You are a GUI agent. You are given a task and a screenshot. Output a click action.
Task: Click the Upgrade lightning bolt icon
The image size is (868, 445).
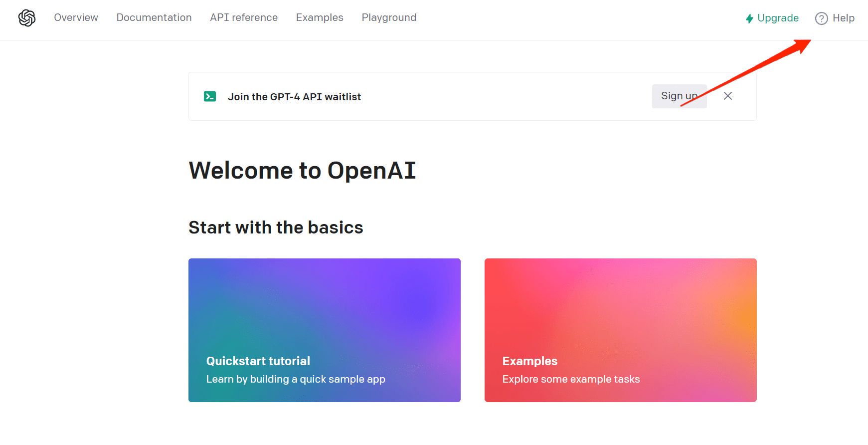tap(749, 18)
